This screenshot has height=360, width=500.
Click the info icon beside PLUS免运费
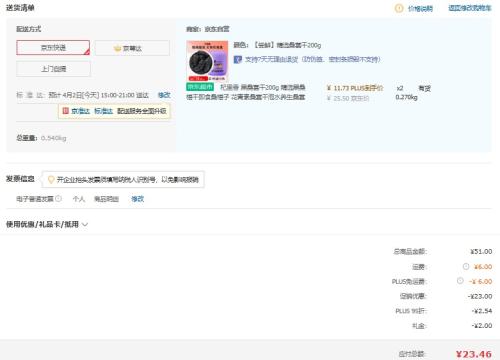(460, 281)
